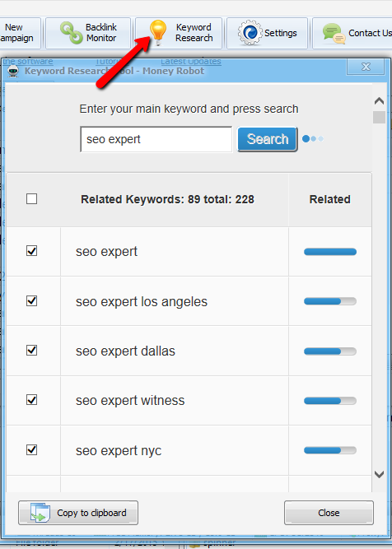Select Keyword Research label in toolbar
Screen dimensions: 392x549
tap(194, 33)
